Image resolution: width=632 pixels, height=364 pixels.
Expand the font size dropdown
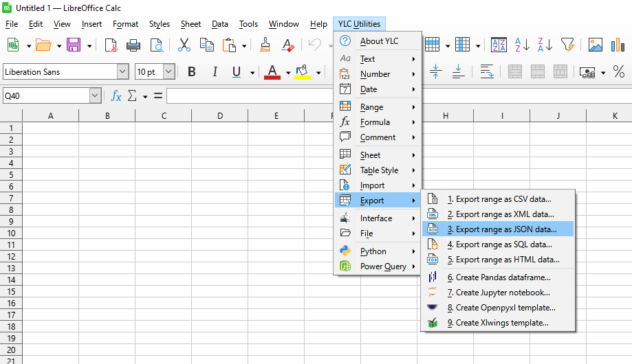(x=168, y=72)
